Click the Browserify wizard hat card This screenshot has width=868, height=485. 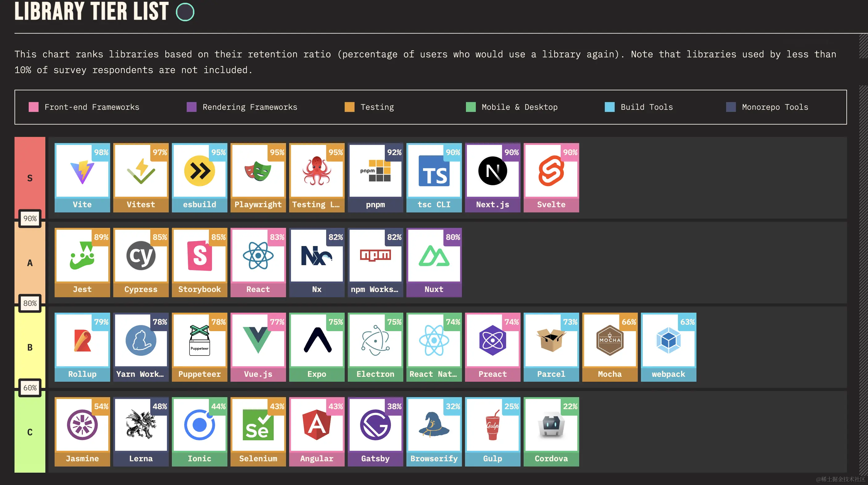click(434, 432)
